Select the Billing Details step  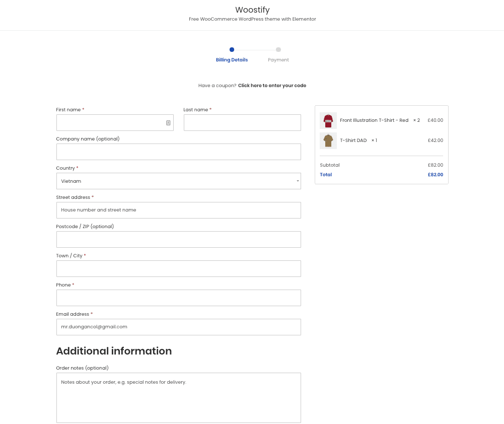pyautogui.click(x=232, y=60)
